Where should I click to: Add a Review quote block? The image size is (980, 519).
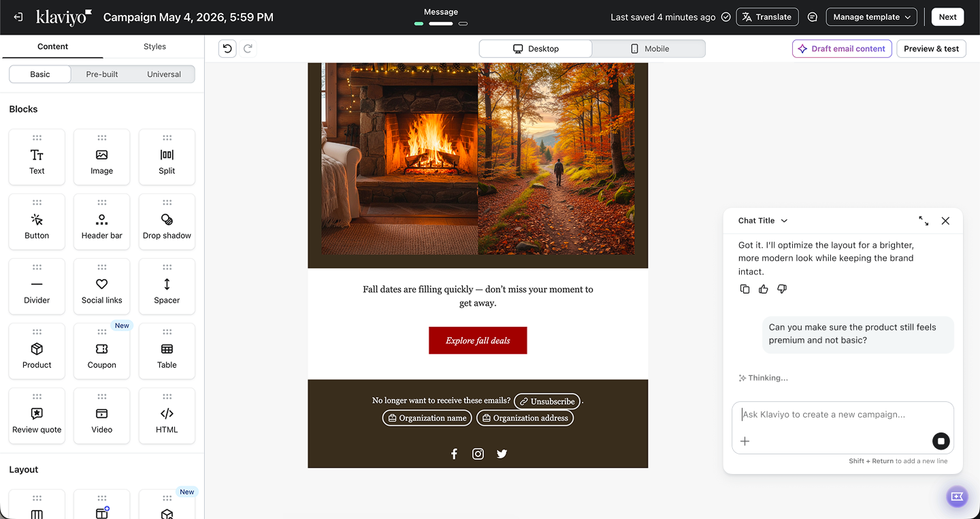[x=37, y=415]
